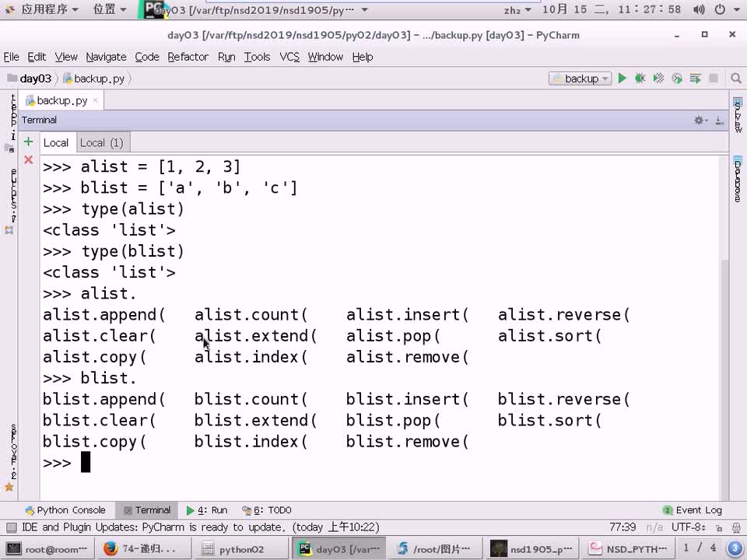747x560 pixels.
Task: Open the Run menu
Action: tap(226, 57)
